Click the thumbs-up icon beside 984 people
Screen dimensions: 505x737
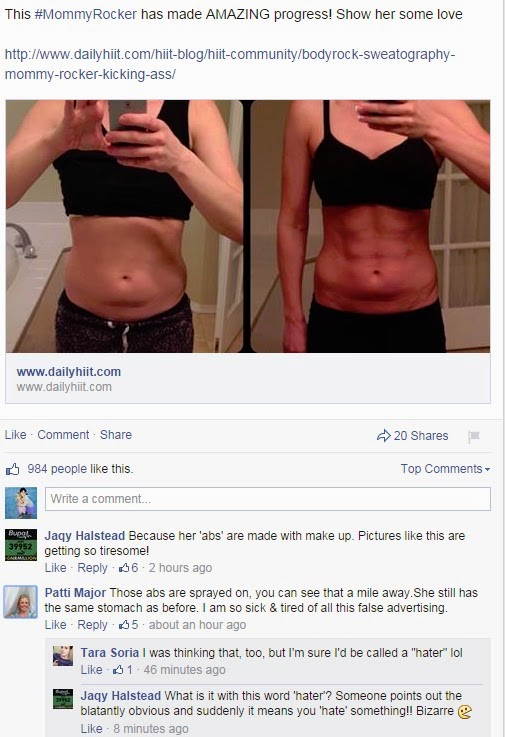coord(13,469)
